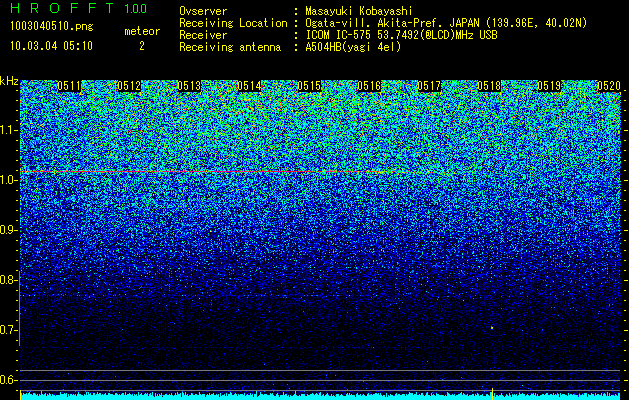Click the meteor count value 2

pos(142,46)
